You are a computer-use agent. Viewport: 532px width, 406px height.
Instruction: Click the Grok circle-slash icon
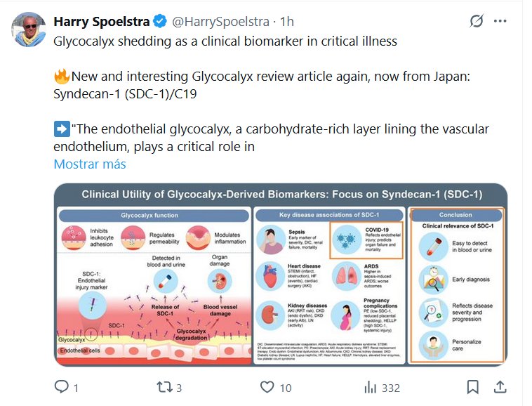point(477,22)
